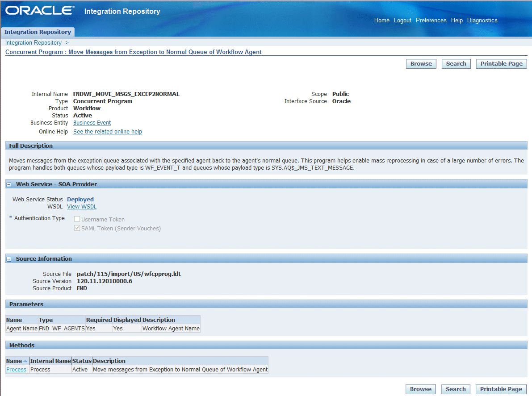Click the Oracle logo
532x396 pixels.
(40, 10)
